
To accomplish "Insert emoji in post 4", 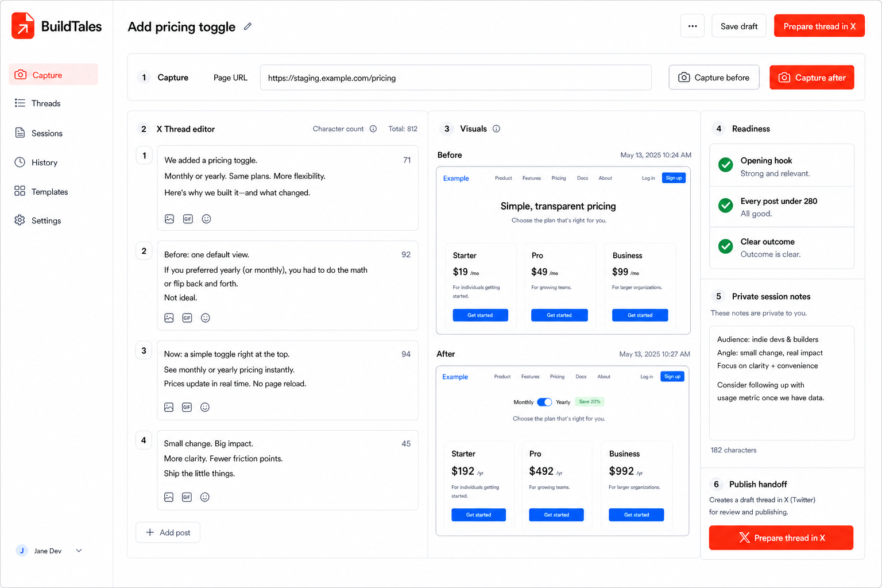I will point(205,497).
